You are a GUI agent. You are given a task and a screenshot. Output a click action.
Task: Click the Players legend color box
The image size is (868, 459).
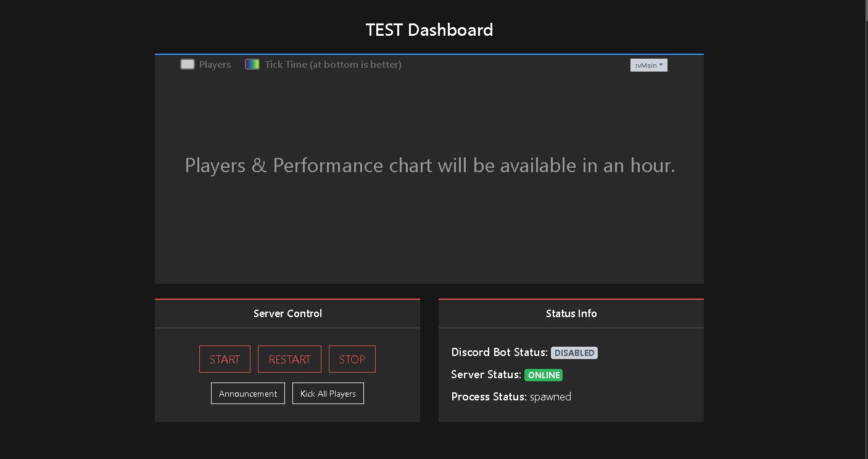188,64
